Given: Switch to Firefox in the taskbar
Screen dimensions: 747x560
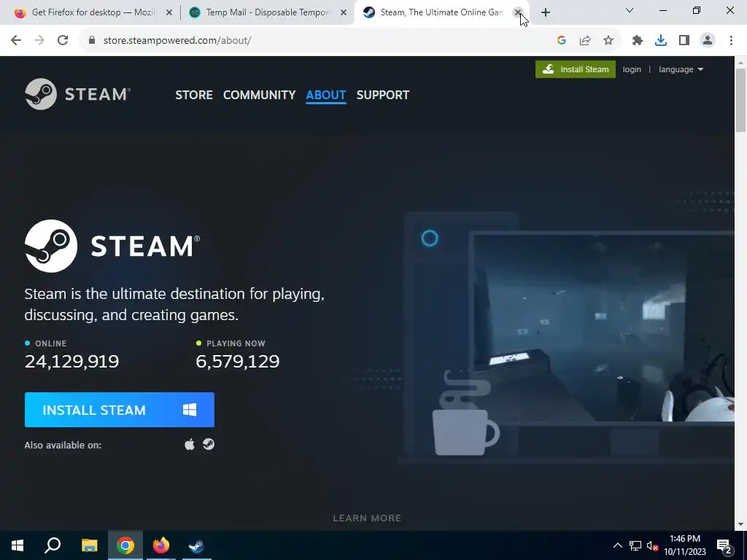Looking at the screenshot, I should click(161, 545).
